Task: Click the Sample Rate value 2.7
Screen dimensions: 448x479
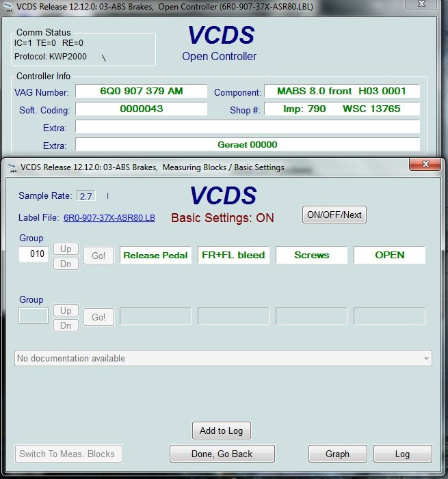Action: [86, 196]
